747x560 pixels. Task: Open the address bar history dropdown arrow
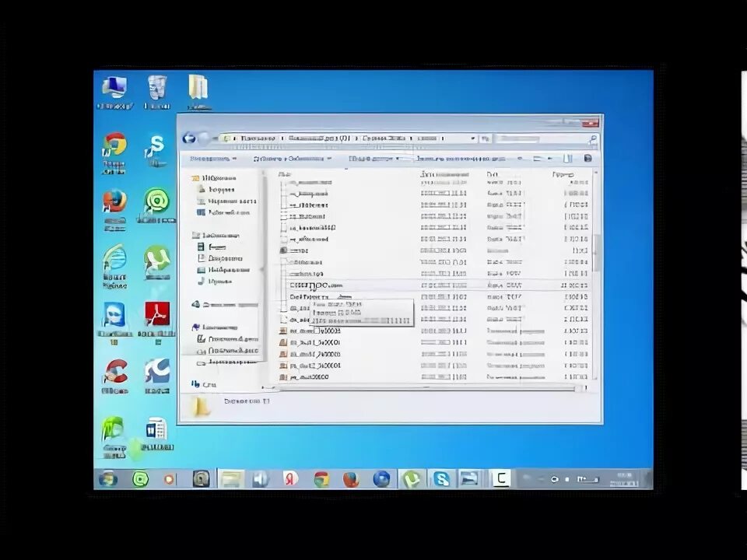pyautogui.click(x=472, y=138)
